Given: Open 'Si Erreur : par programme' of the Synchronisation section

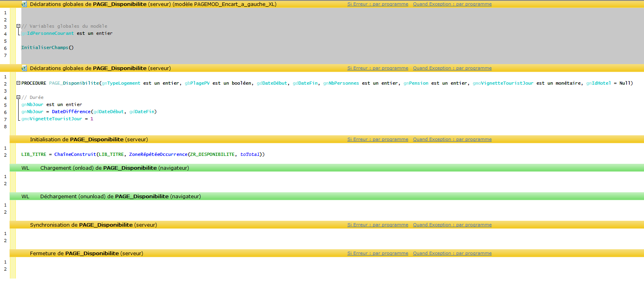Looking at the screenshot, I should (x=378, y=225).
